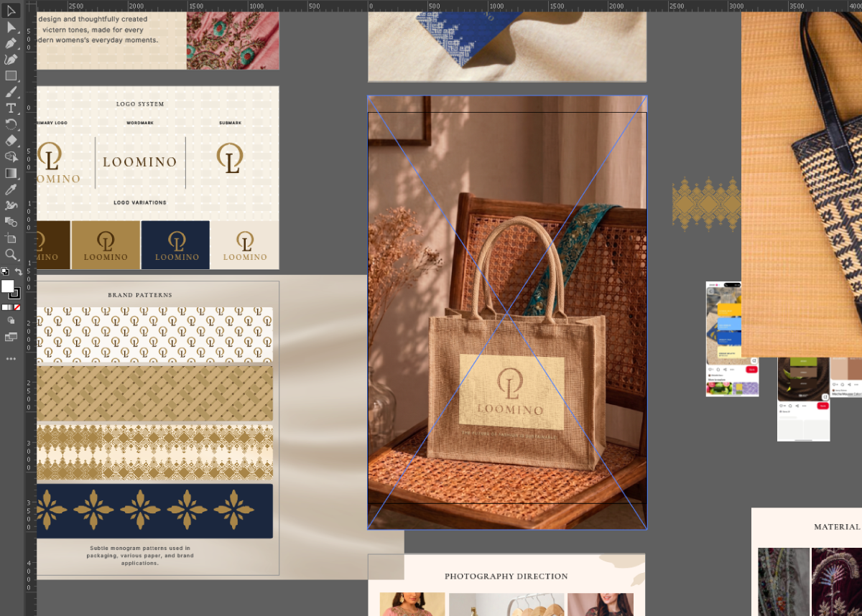Set paint to None (red slash)
The width and height of the screenshot is (862, 616).
pos(17,307)
